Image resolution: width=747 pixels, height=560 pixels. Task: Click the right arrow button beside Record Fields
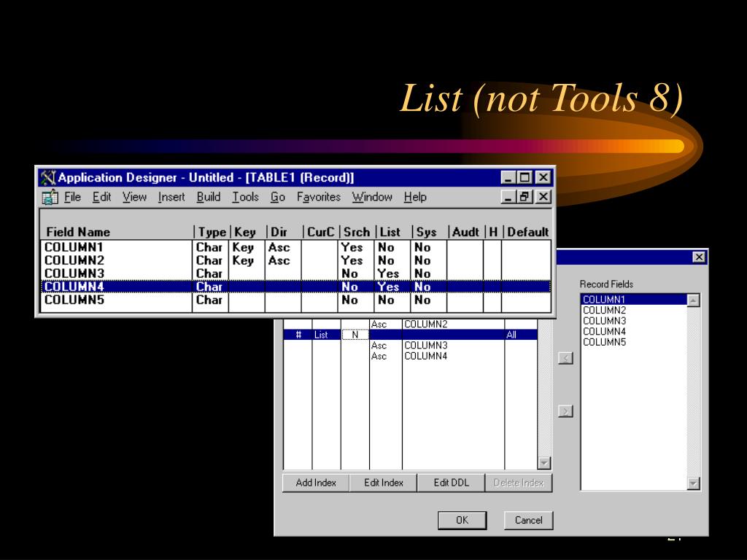tap(565, 411)
